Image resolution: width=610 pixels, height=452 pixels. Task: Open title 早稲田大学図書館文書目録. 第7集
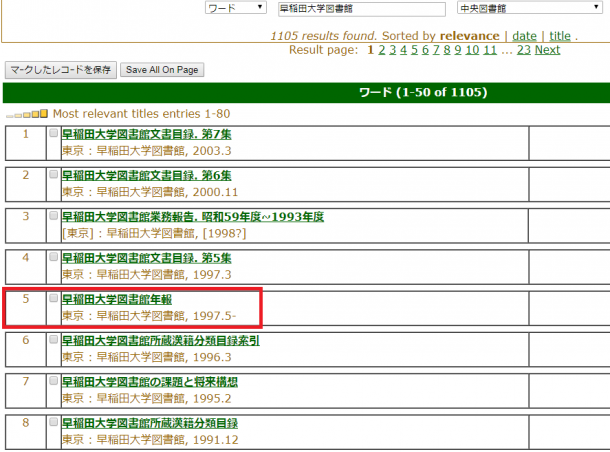[x=147, y=134]
